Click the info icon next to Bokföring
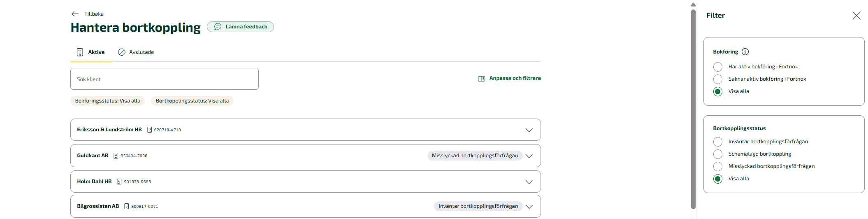Screen dimensions: 868x219 (745, 52)
